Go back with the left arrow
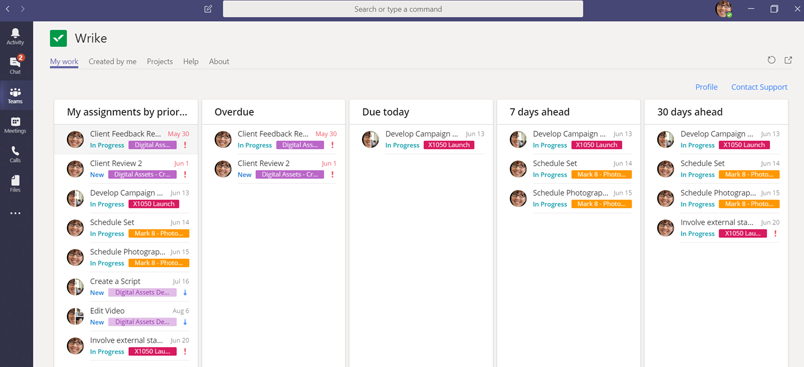This screenshot has height=367, width=804. (8, 9)
